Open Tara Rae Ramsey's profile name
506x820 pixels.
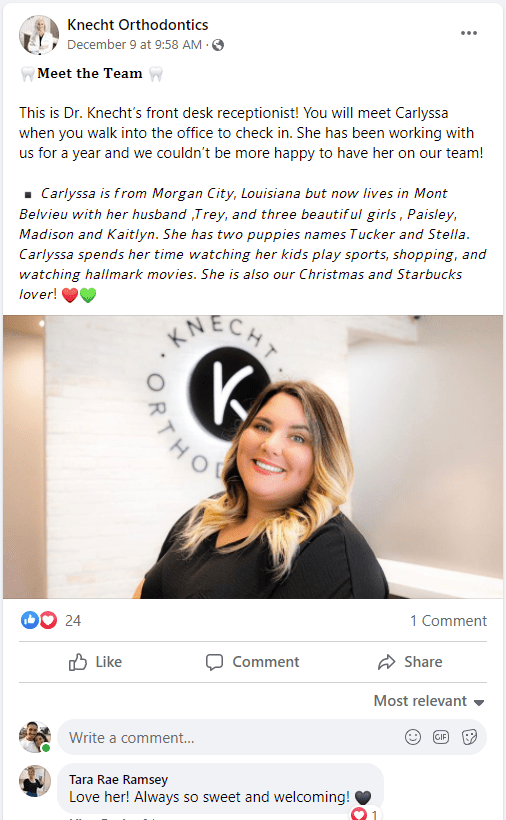click(119, 779)
